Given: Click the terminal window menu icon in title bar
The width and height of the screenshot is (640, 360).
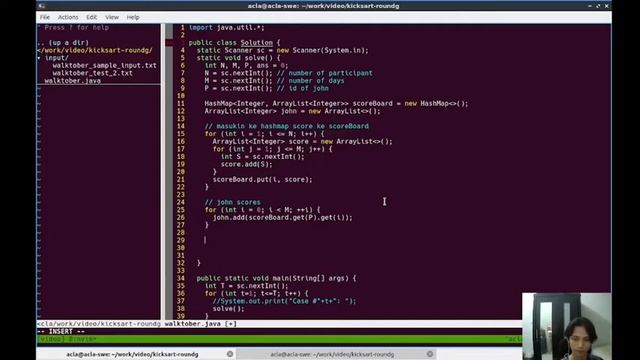Looking at the screenshot, I should click(x=42, y=6).
